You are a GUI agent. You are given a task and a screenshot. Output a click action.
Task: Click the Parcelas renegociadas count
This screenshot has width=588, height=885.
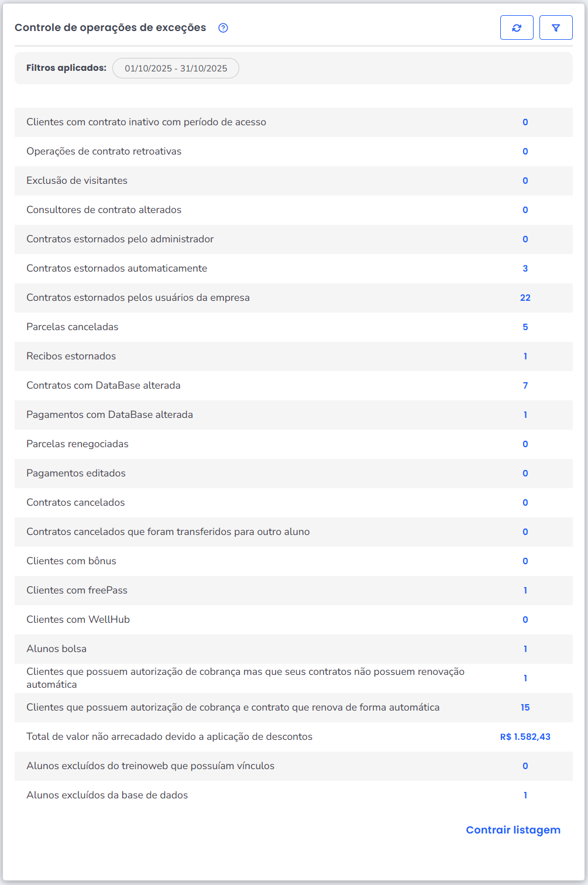click(x=525, y=444)
